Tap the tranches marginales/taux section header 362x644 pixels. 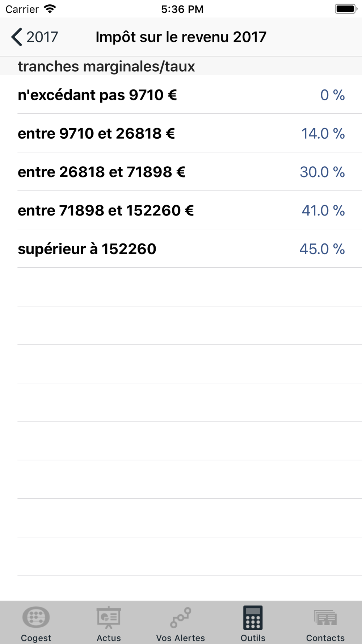(x=106, y=66)
